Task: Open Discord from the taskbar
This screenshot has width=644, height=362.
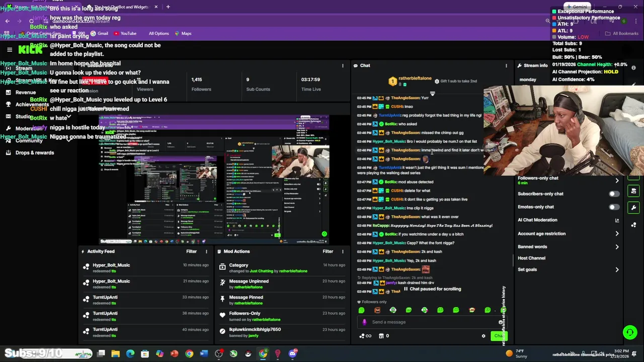Action: pyautogui.click(x=292, y=353)
